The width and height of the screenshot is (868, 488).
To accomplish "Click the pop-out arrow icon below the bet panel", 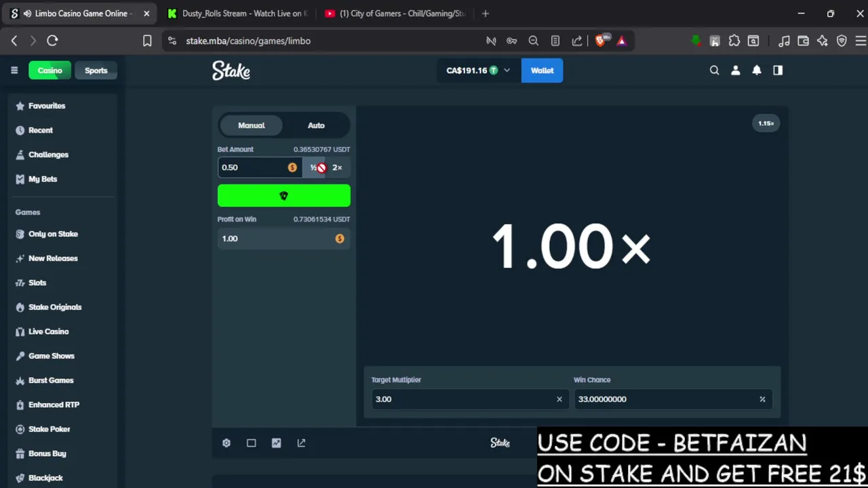I will [x=302, y=443].
